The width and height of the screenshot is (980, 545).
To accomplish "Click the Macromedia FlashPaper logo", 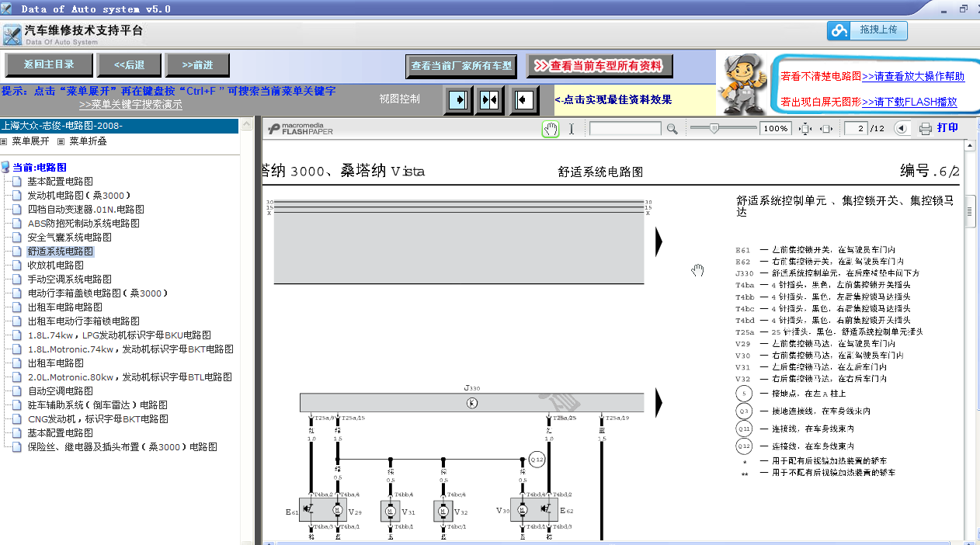I will click(300, 129).
